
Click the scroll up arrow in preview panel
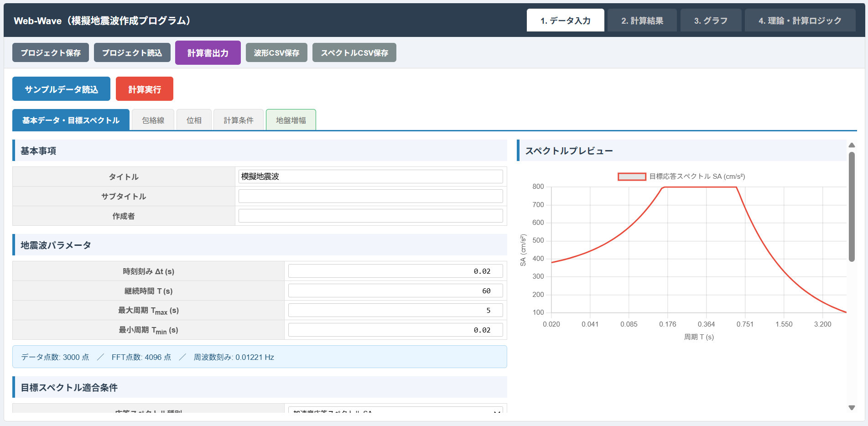852,145
